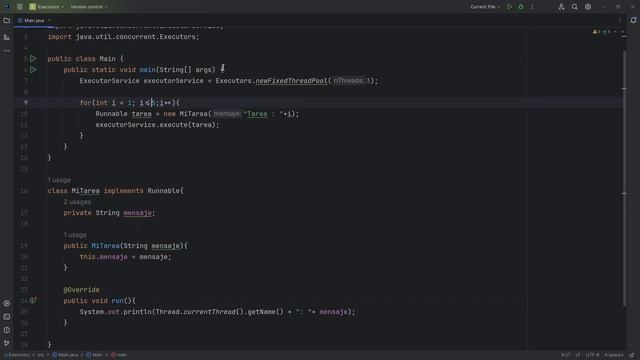Run the current file from the toolbar
Image resolution: width=640 pixels, height=360 pixels.
point(509,7)
